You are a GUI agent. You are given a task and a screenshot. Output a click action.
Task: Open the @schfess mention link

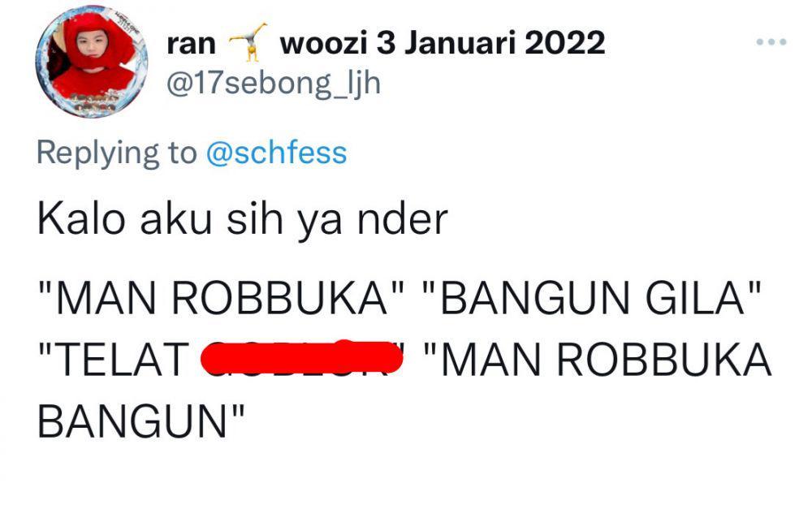click(277, 153)
